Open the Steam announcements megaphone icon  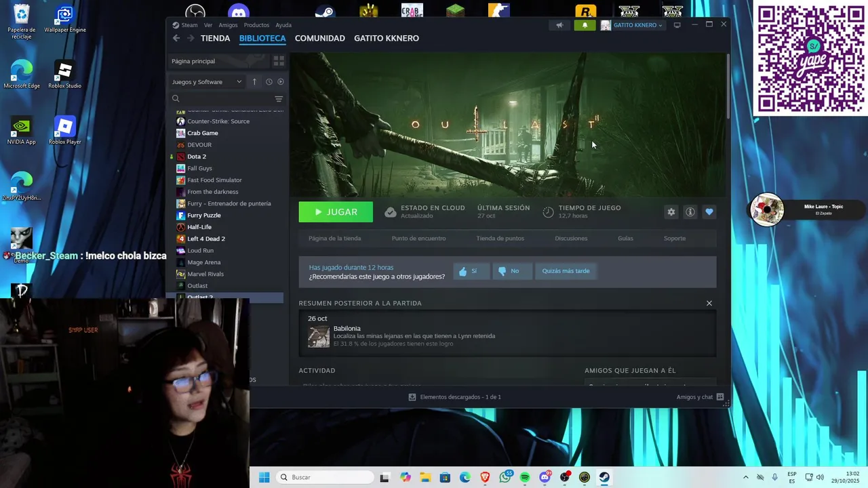(559, 25)
